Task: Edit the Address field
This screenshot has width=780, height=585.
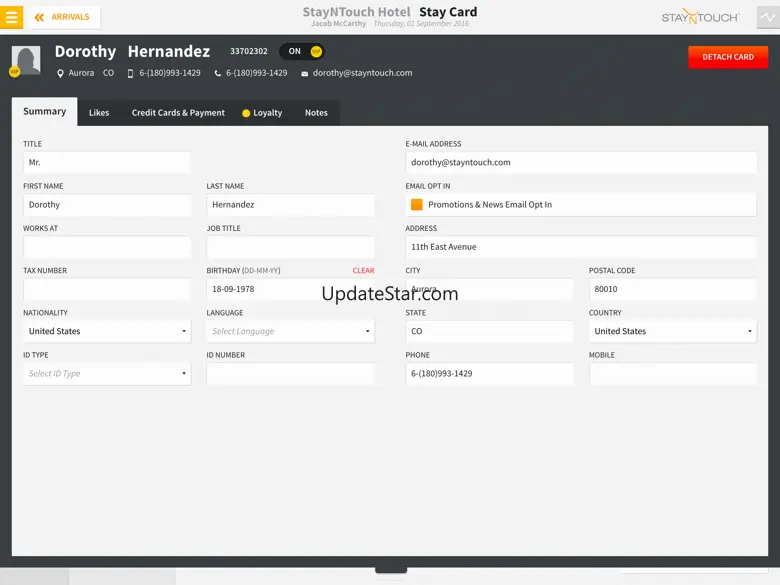Action: 581,247
